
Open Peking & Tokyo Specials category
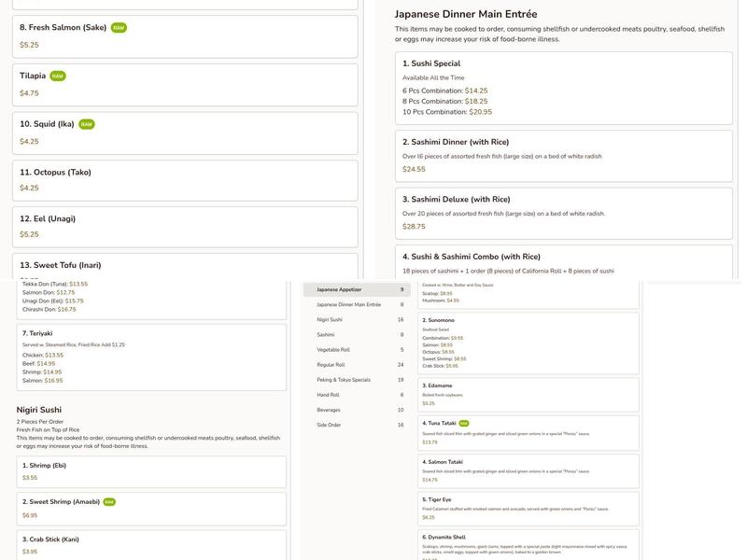point(357,380)
